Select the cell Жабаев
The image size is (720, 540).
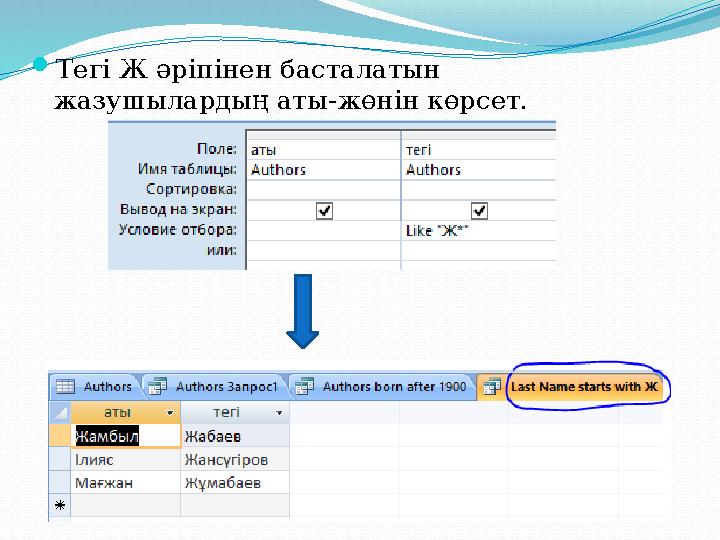235,436
